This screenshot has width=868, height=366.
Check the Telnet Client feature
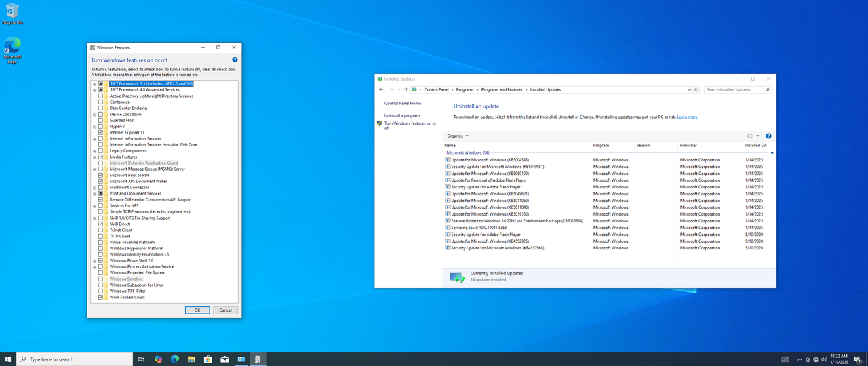(x=101, y=230)
